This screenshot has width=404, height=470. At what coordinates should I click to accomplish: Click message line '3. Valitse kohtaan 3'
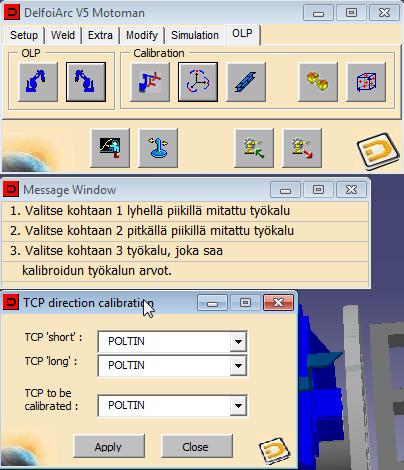[x=185, y=251]
